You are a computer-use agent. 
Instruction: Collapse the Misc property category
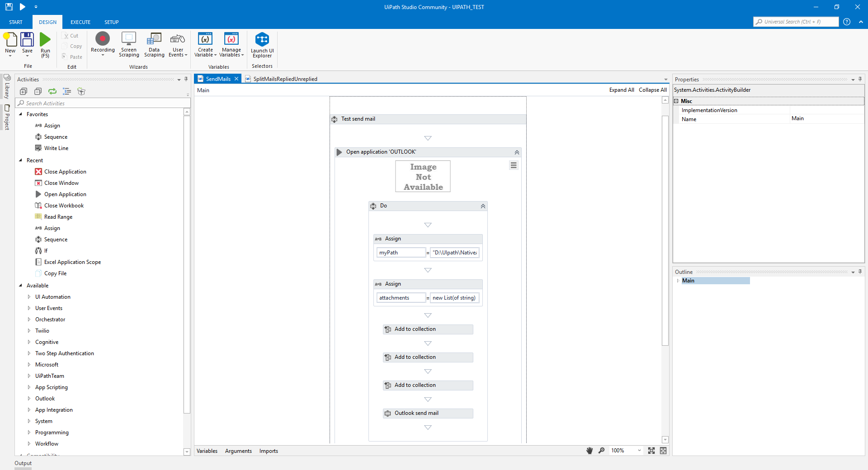click(676, 101)
